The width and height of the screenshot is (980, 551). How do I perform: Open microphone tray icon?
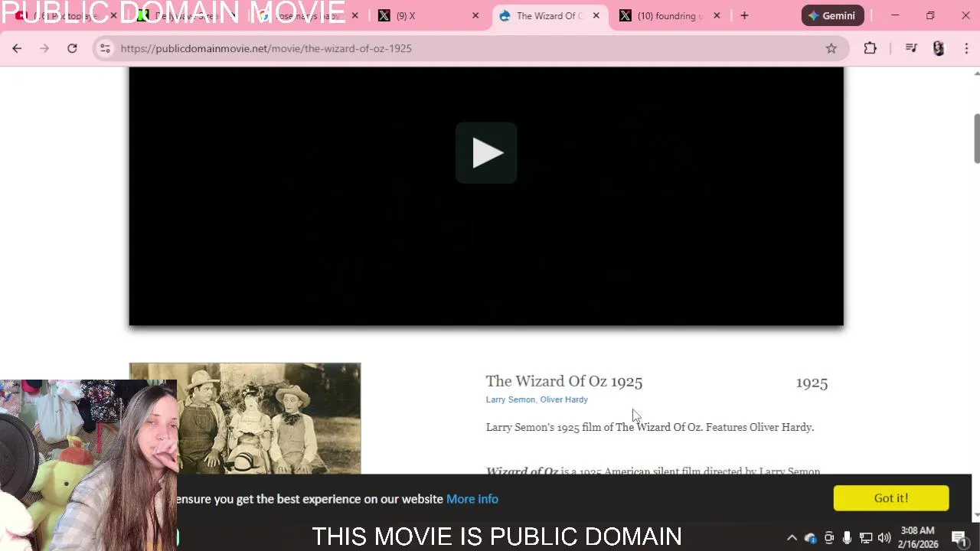click(x=847, y=538)
